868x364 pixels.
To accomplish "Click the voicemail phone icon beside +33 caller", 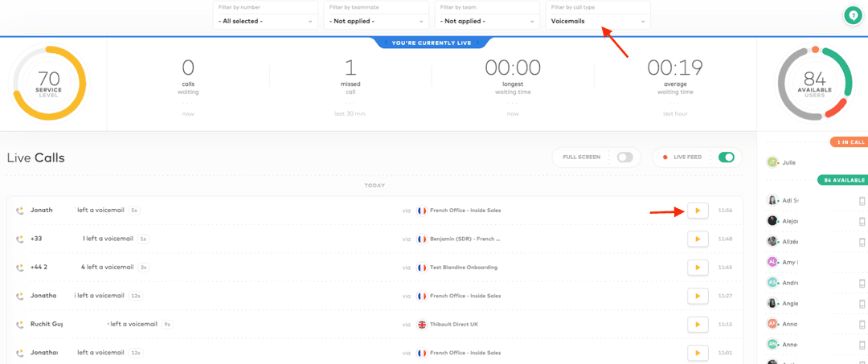I will [x=19, y=239].
